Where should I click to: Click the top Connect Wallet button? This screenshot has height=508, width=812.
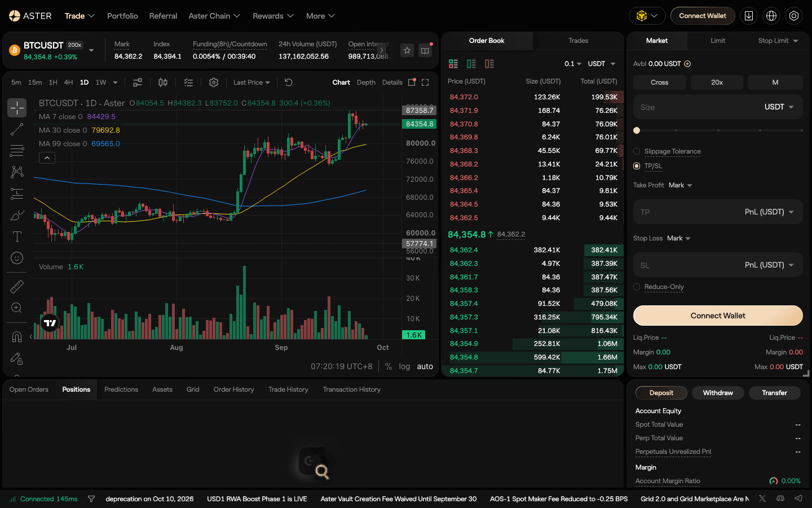703,16
